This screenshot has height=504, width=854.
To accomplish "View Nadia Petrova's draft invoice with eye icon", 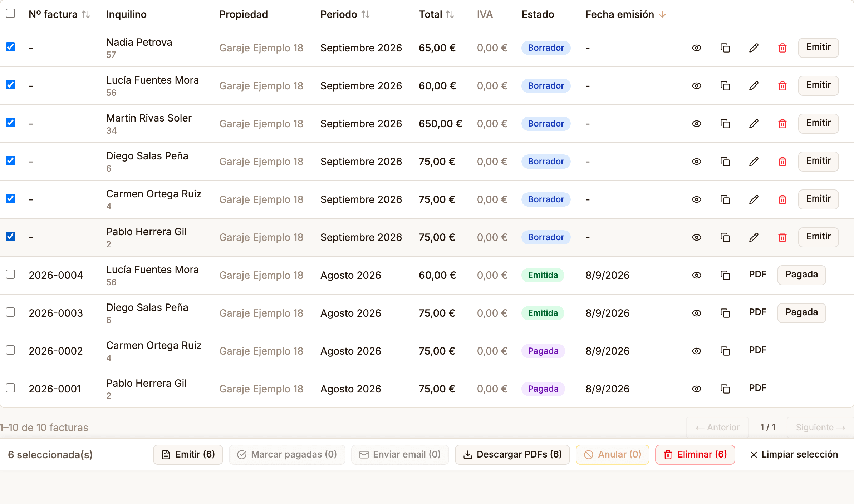I will tap(696, 48).
